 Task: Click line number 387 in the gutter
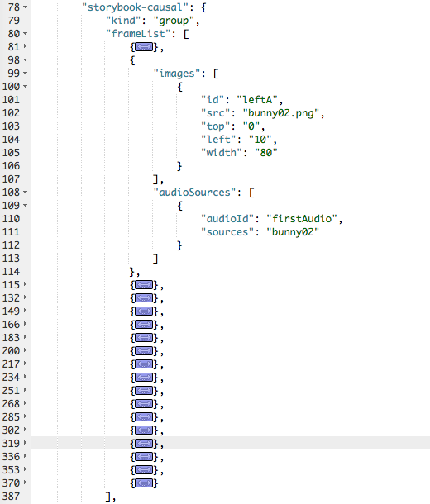coord(11,497)
